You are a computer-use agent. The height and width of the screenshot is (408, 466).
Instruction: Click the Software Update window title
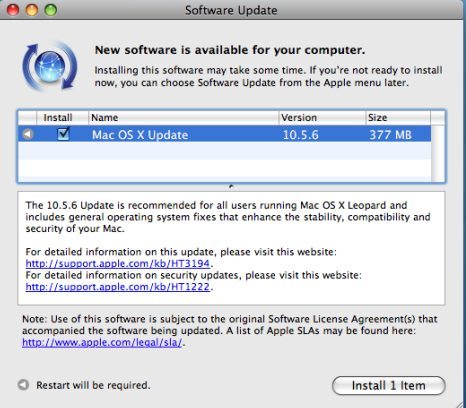pos(231,10)
